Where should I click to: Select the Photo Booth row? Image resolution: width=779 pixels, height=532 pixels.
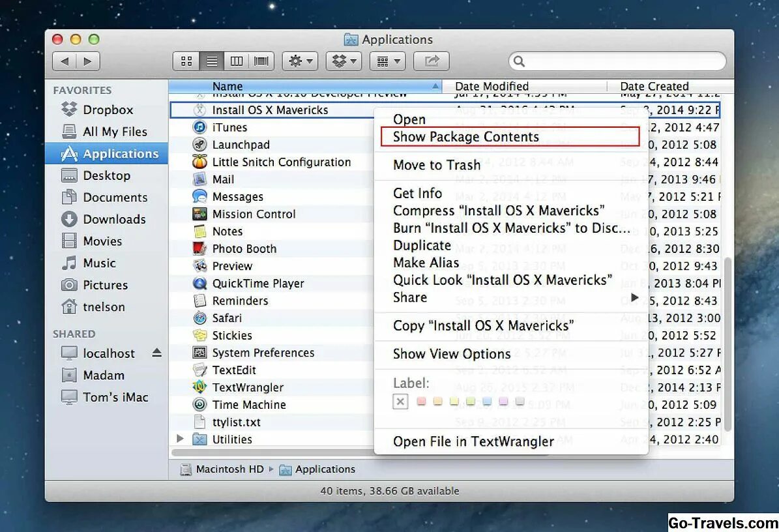pos(271,249)
